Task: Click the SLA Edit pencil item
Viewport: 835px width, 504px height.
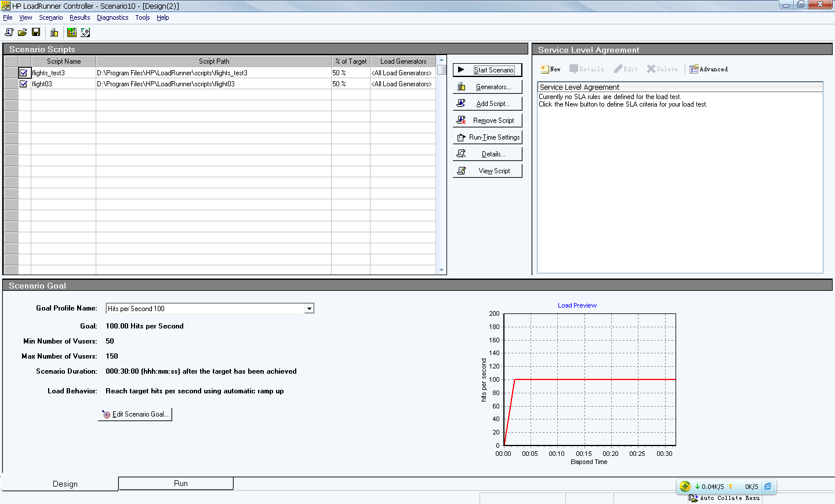Action: click(626, 69)
